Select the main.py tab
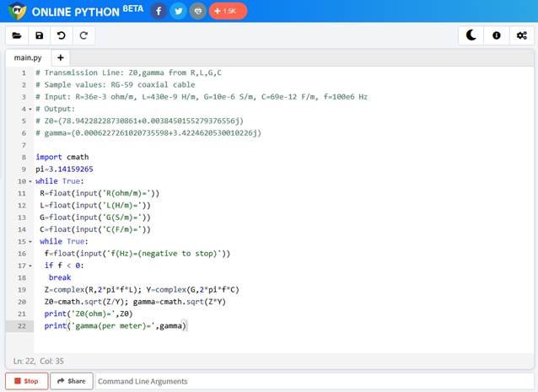The width and height of the screenshot is (538, 392). pos(28,58)
